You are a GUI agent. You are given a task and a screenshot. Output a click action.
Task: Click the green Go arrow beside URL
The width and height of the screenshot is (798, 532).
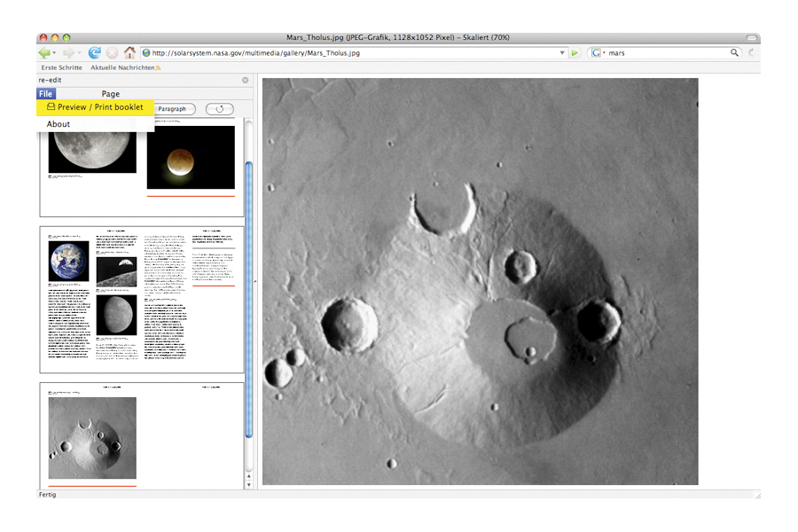click(575, 53)
